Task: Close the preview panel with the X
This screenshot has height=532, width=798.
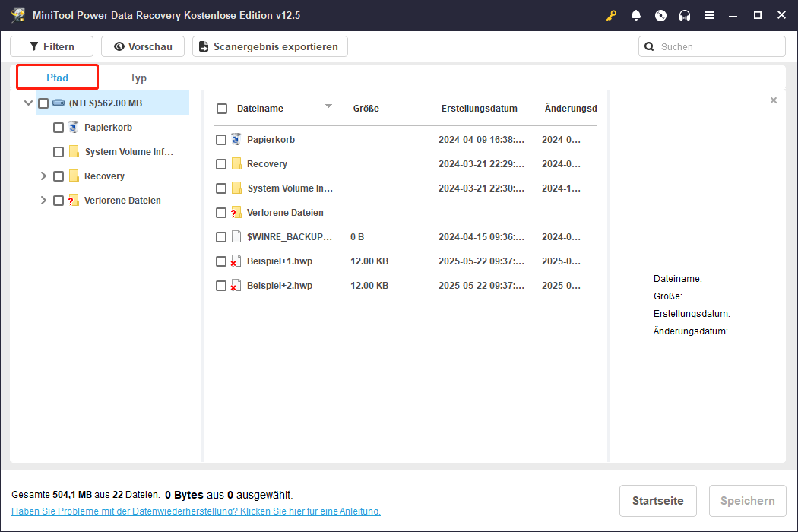Action: [774, 100]
